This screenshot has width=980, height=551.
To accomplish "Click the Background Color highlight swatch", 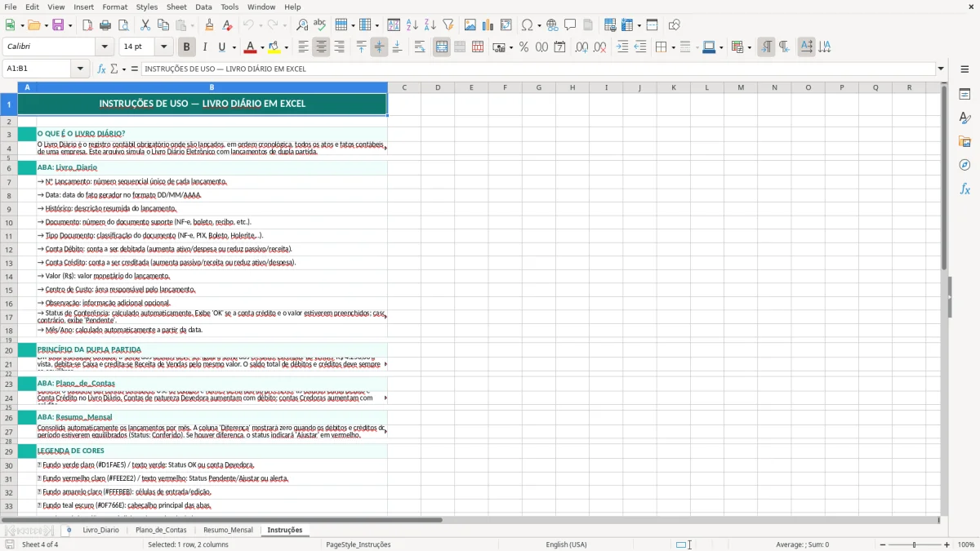I will (274, 47).
